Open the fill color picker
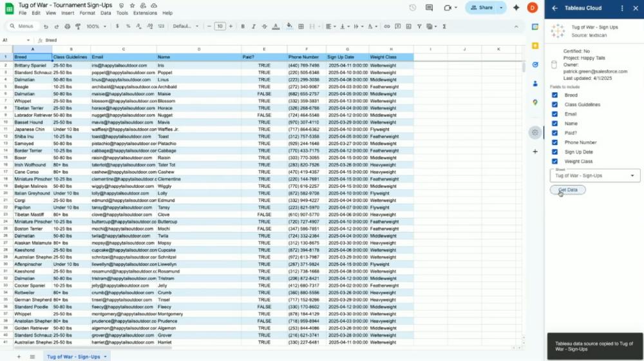 [x=289, y=26]
